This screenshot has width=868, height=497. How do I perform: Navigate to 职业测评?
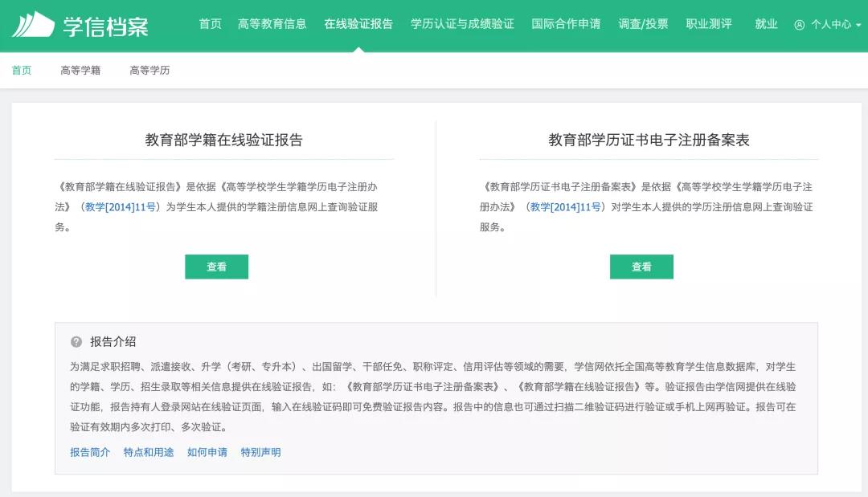point(709,24)
